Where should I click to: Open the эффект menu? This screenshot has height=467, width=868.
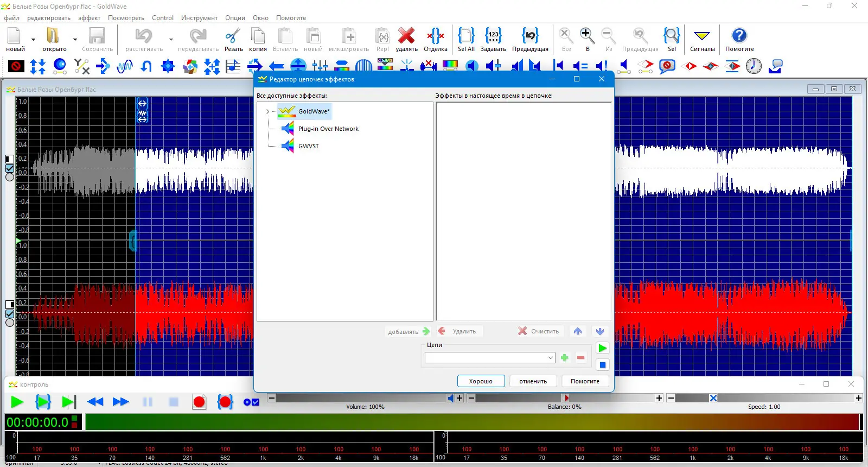click(89, 18)
